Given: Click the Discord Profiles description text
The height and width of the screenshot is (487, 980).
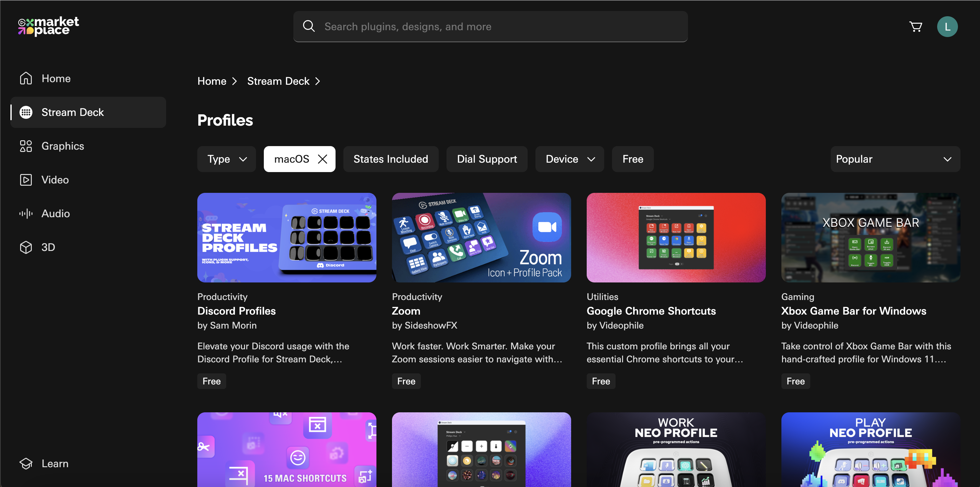Looking at the screenshot, I should 273,353.
